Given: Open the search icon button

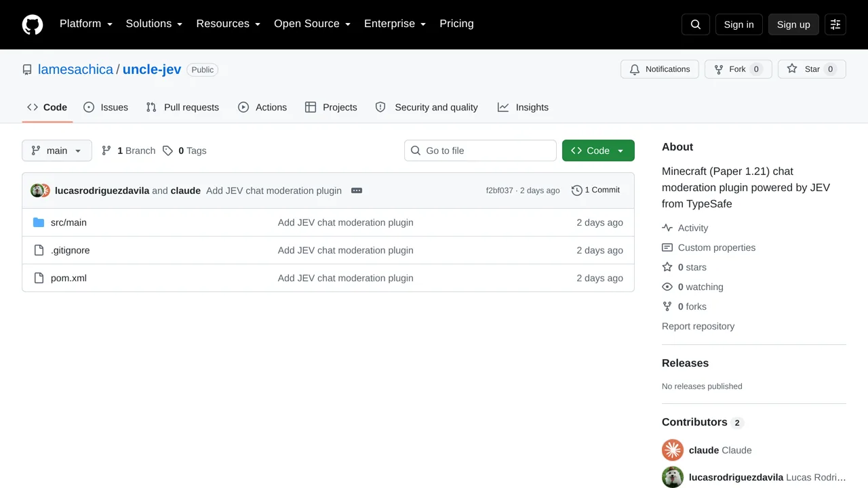Looking at the screenshot, I should 696,24.
